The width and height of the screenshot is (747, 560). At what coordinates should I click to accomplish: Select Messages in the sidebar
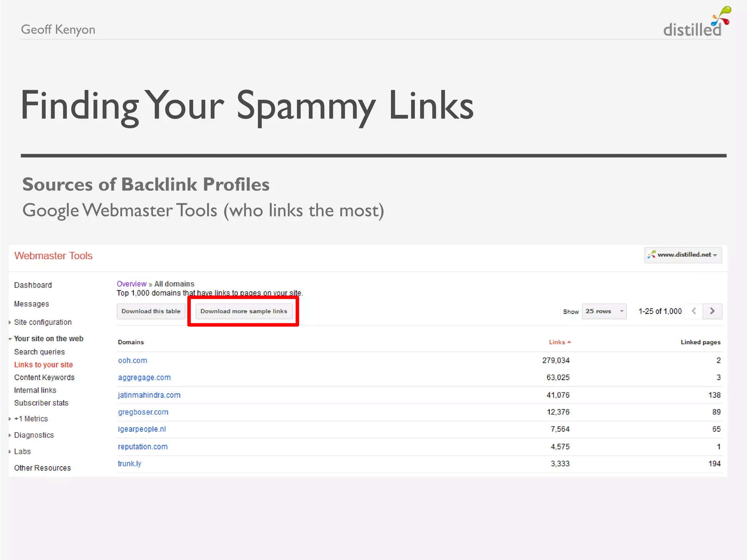31,304
